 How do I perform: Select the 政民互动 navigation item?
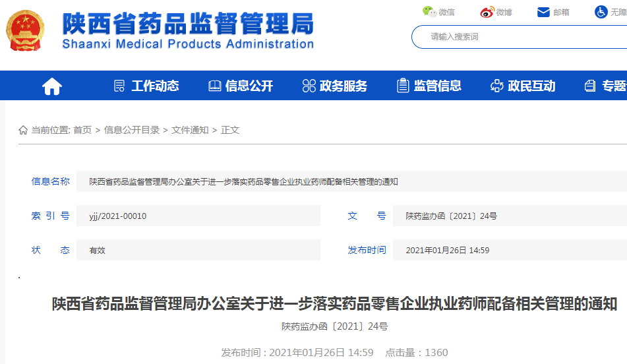[531, 86]
